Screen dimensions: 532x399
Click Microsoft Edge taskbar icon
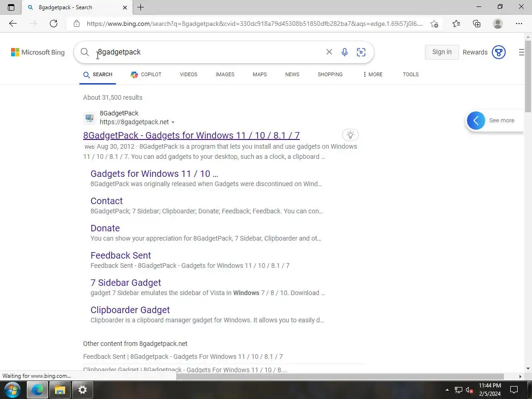37,390
